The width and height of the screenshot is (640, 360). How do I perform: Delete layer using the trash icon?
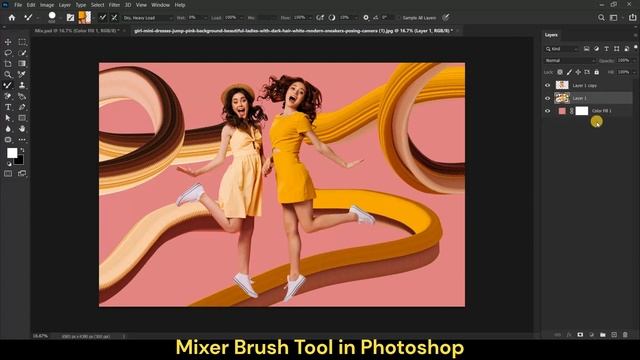pos(625,335)
